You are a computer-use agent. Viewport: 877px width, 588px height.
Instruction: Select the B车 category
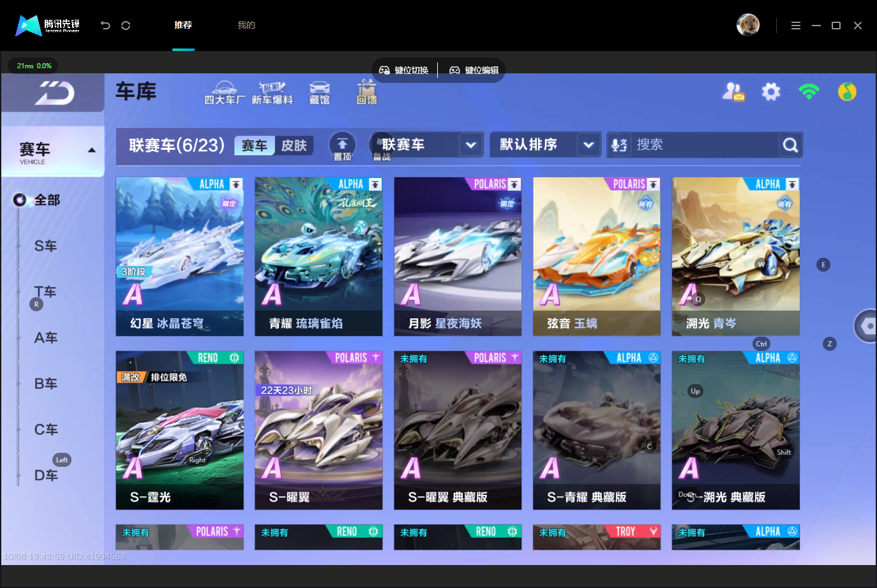coord(46,384)
